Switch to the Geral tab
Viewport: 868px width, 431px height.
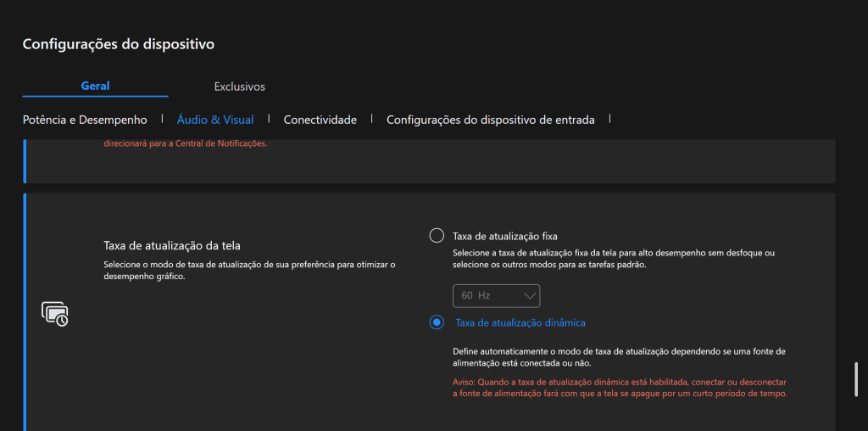point(95,86)
